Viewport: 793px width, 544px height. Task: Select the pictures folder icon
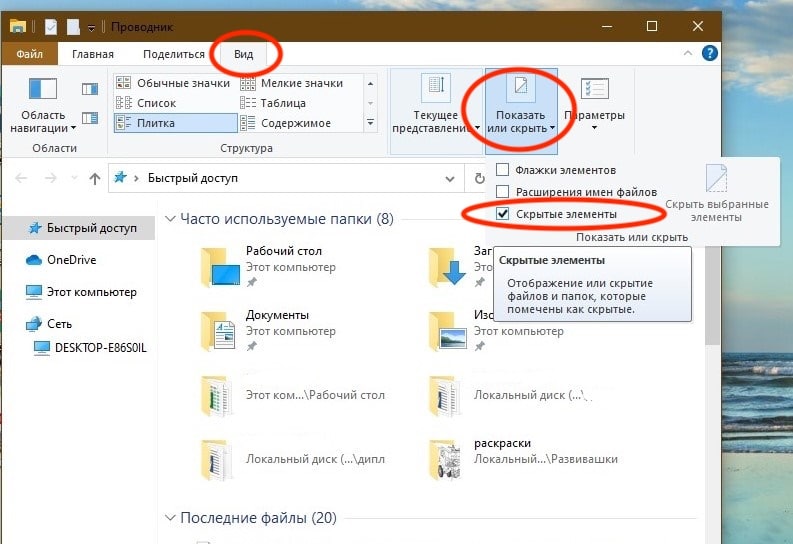(448, 331)
